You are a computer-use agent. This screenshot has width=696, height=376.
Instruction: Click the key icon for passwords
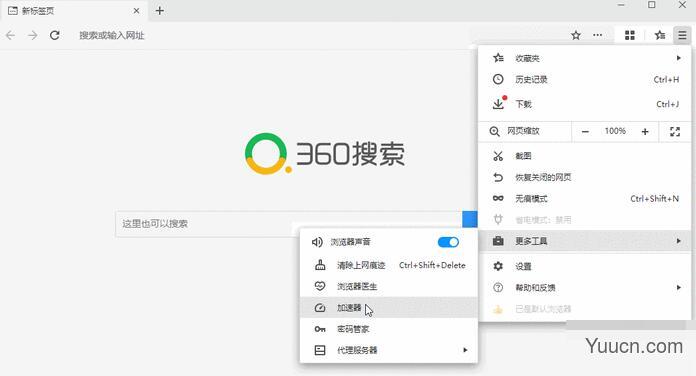320,329
